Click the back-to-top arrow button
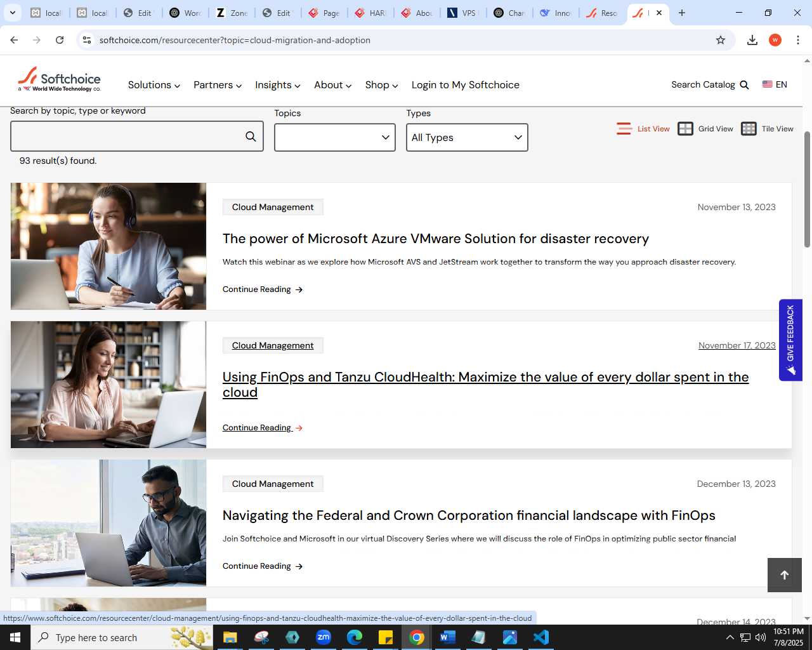 [785, 575]
